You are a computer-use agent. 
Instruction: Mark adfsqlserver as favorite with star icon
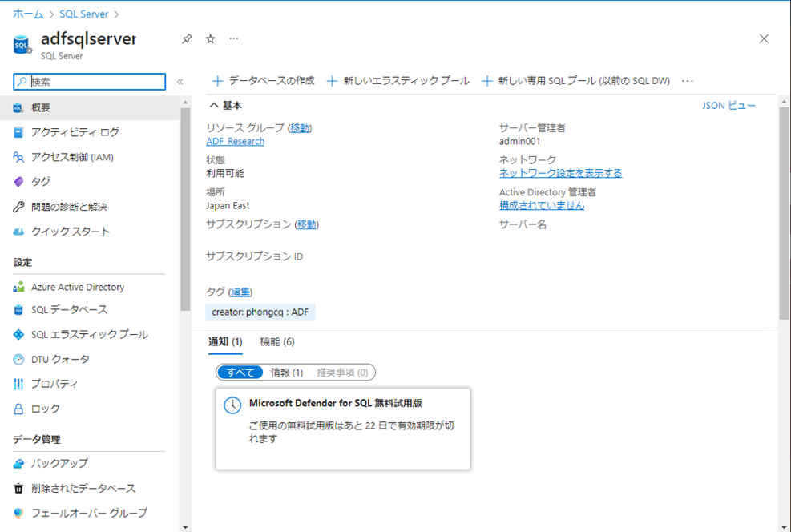(x=210, y=38)
